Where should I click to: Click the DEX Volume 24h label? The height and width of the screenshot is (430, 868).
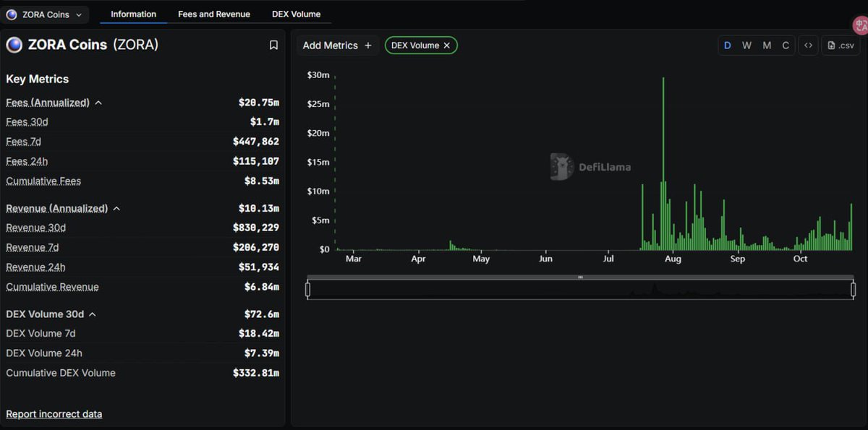[x=44, y=353]
